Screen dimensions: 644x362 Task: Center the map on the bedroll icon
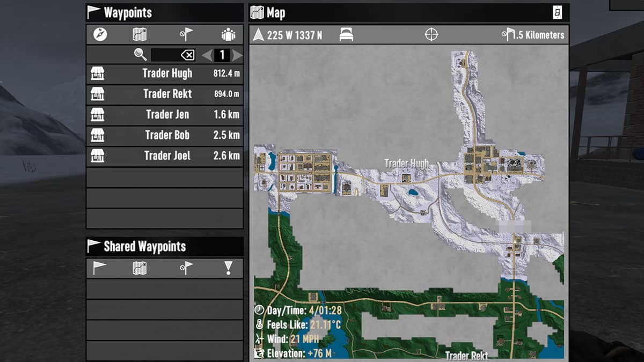(346, 35)
